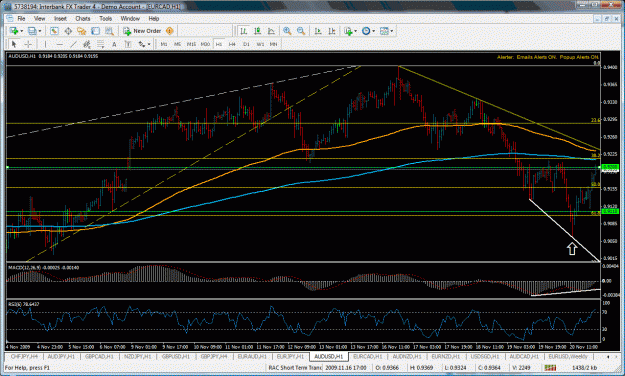Screen dimensions: 625x376
Task: Open the Navigator panel icon
Action: pos(82,31)
